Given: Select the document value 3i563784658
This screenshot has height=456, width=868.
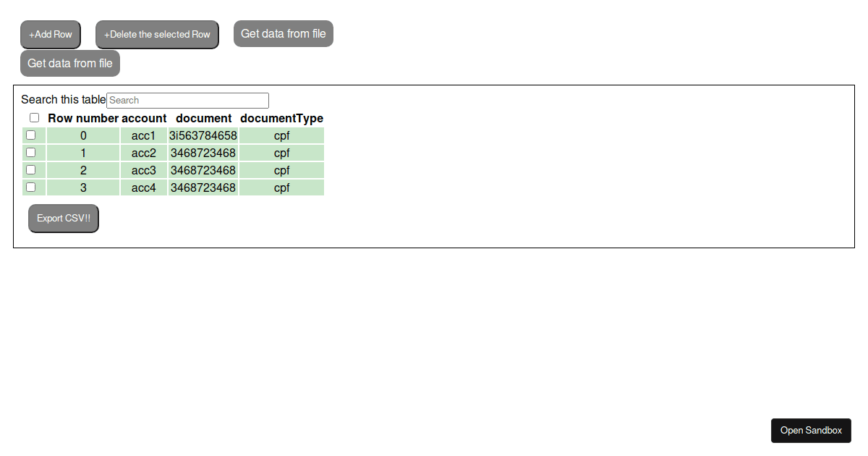Looking at the screenshot, I should 203,135.
